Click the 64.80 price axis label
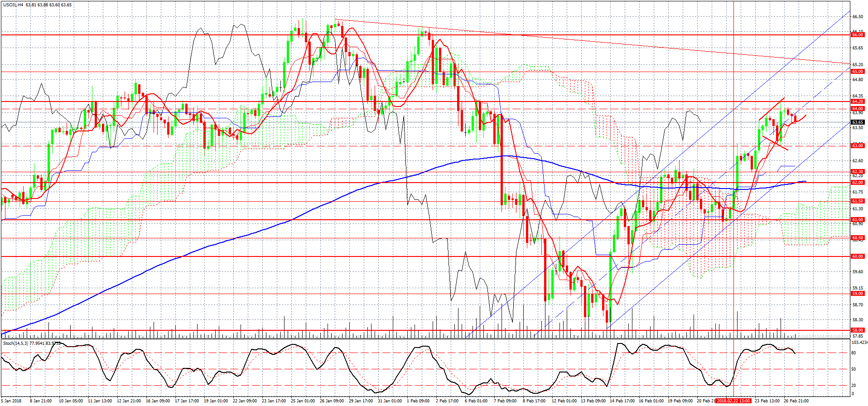This screenshot has width=868, height=406. [x=858, y=80]
